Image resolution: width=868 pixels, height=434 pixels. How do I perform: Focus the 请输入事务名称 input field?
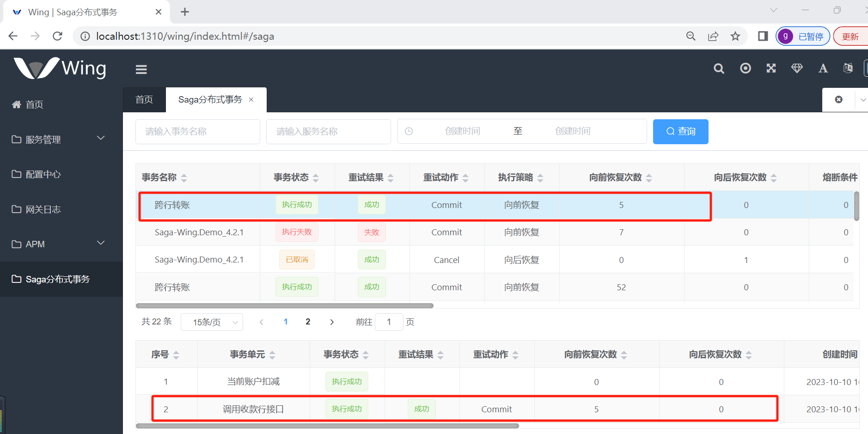(x=198, y=132)
